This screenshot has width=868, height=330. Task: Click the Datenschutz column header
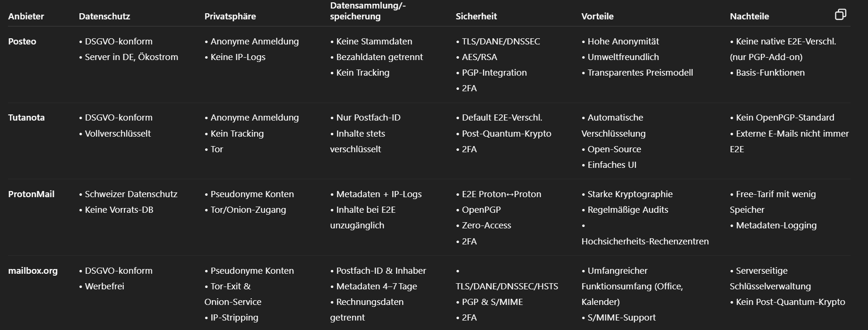(104, 16)
